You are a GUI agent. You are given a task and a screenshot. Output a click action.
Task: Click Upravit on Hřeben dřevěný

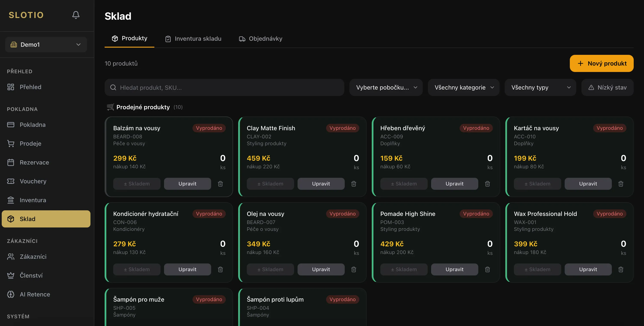(454, 184)
